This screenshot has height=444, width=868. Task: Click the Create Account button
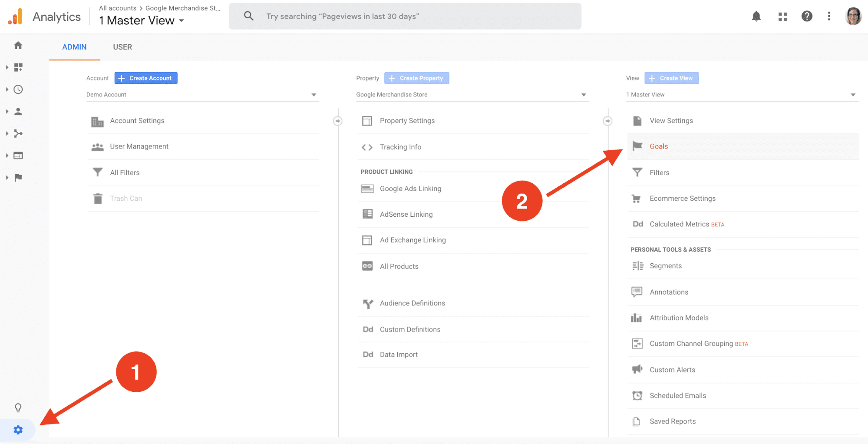pyautogui.click(x=145, y=78)
